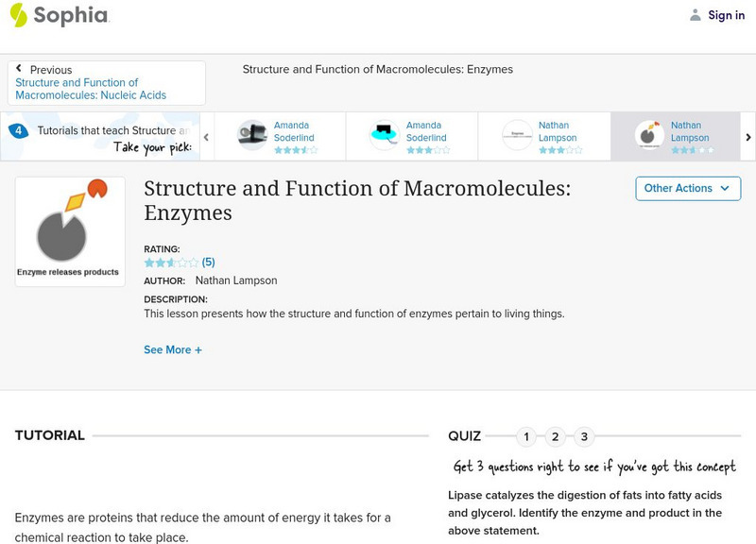756x544 pixels.
Task: Click the left arrow to scroll tutorials
Action: [204, 136]
